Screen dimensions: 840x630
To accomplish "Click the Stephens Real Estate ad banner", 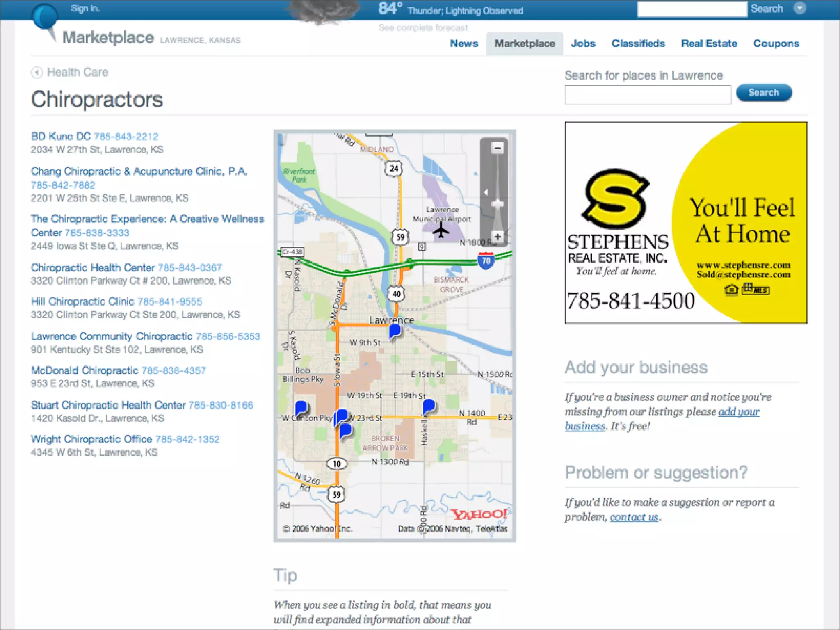I will (685, 223).
